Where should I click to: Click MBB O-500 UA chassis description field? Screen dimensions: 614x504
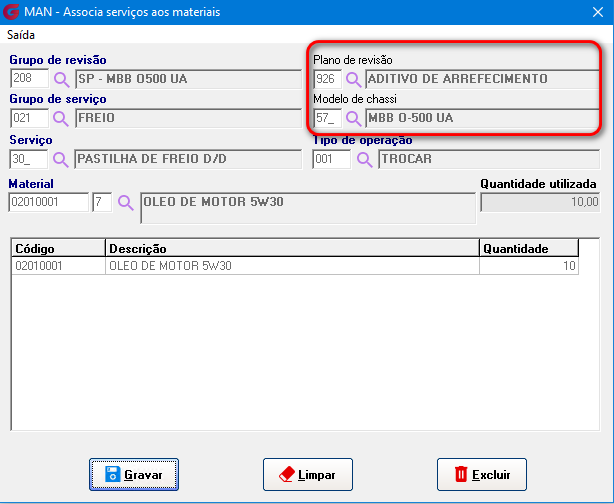point(482,118)
